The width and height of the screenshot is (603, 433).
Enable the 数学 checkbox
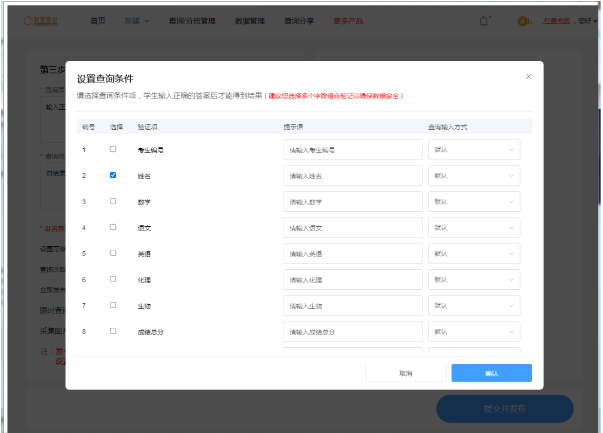pos(112,201)
